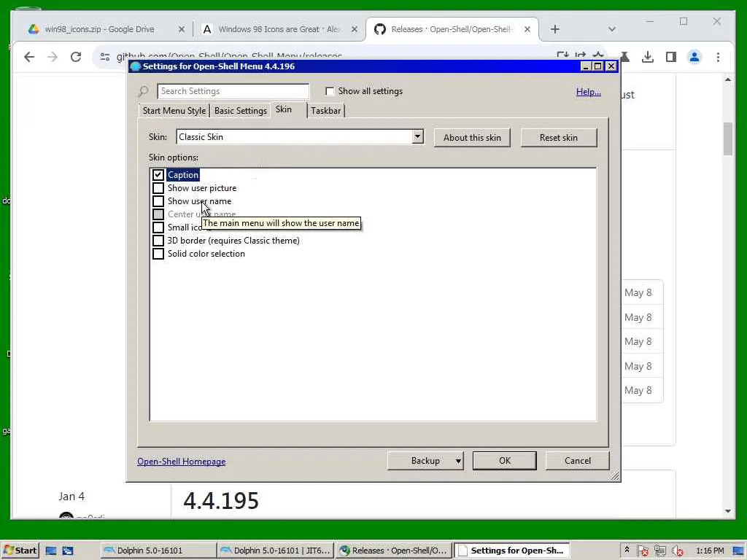Click the Jan 4 release date
747x560 pixels.
(x=71, y=496)
